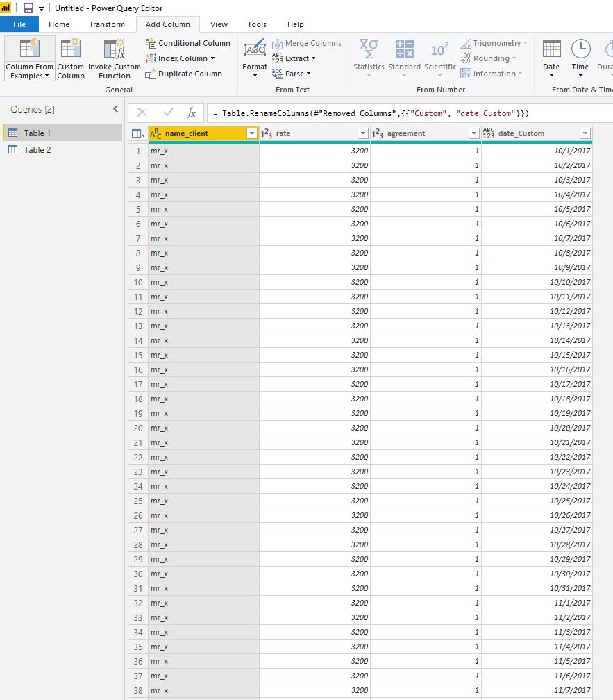Image resolution: width=613 pixels, height=700 pixels.
Task: Open the Tools tab
Action: click(x=257, y=24)
